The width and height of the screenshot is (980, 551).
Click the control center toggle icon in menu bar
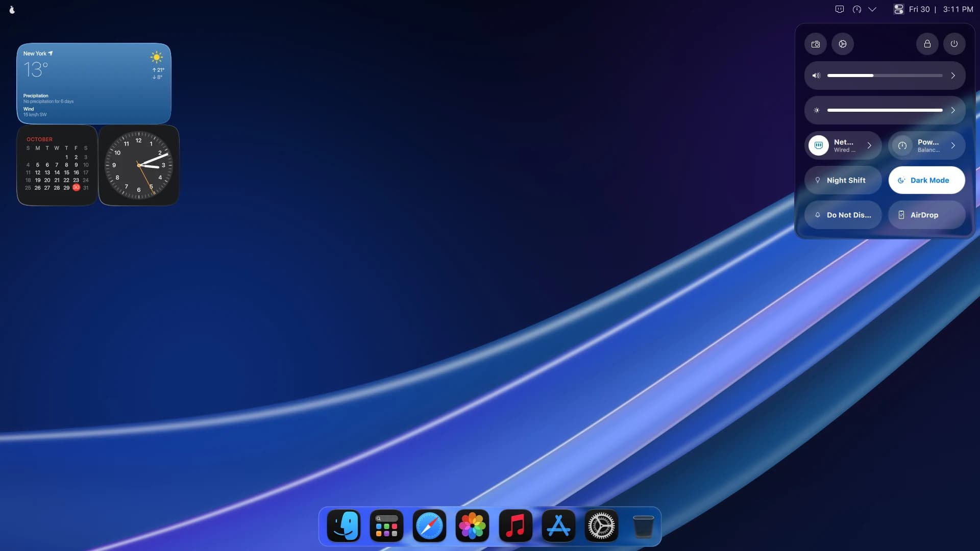[x=898, y=9]
